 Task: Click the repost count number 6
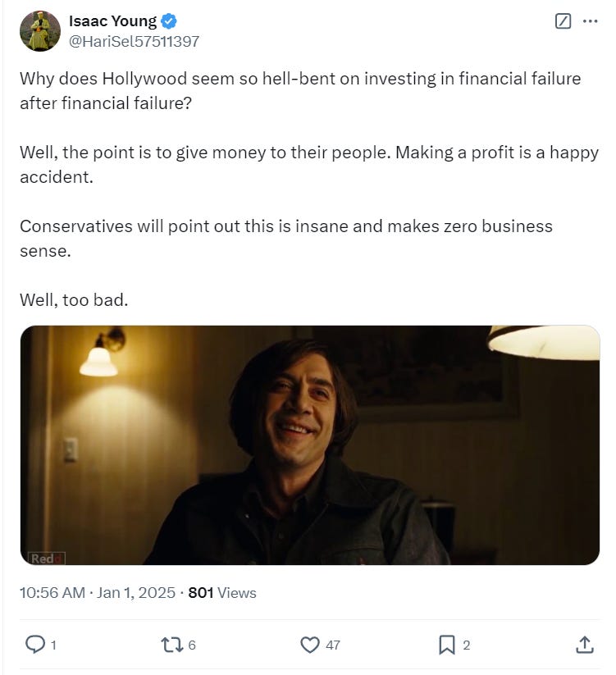pos(192,645)
